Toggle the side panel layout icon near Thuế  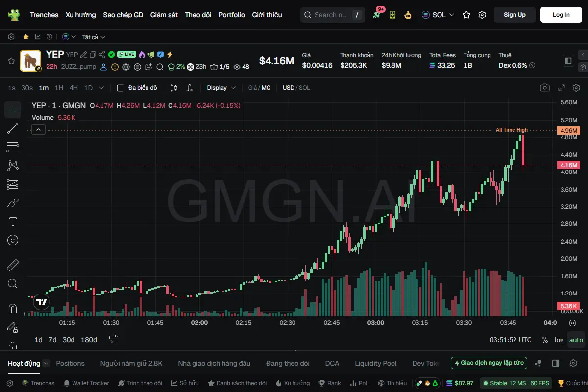568,61
